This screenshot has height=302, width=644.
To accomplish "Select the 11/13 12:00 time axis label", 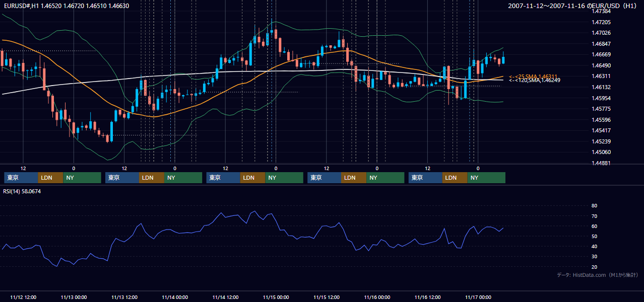I will pos(124,297).
